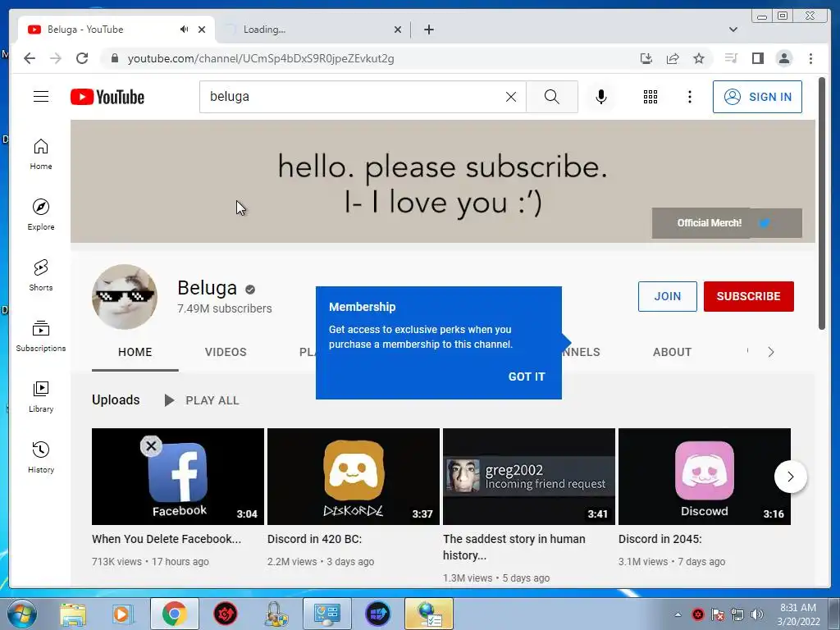This screenshot has width=840, height=630.
Task: Click the install app icon in address bar
Action: tap(646, 58)
